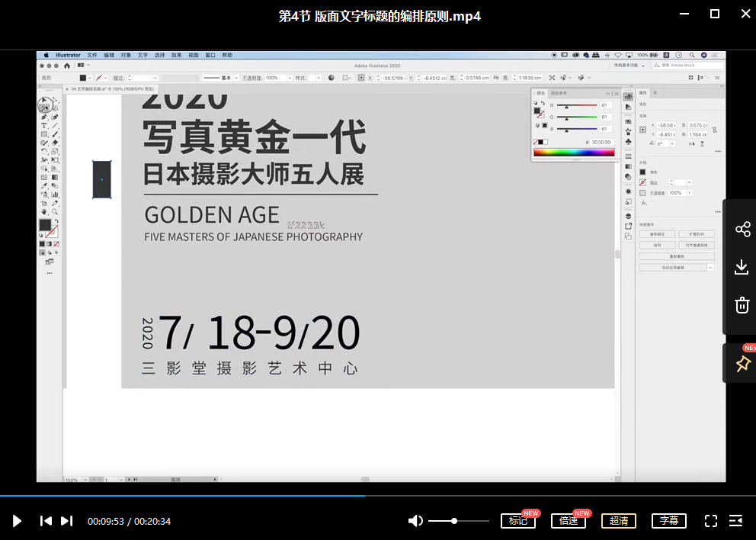This screenshot has width=756, height=540.
Task: Open the 效果 menu in Illustrator
Action: click(x=176, y=56)
